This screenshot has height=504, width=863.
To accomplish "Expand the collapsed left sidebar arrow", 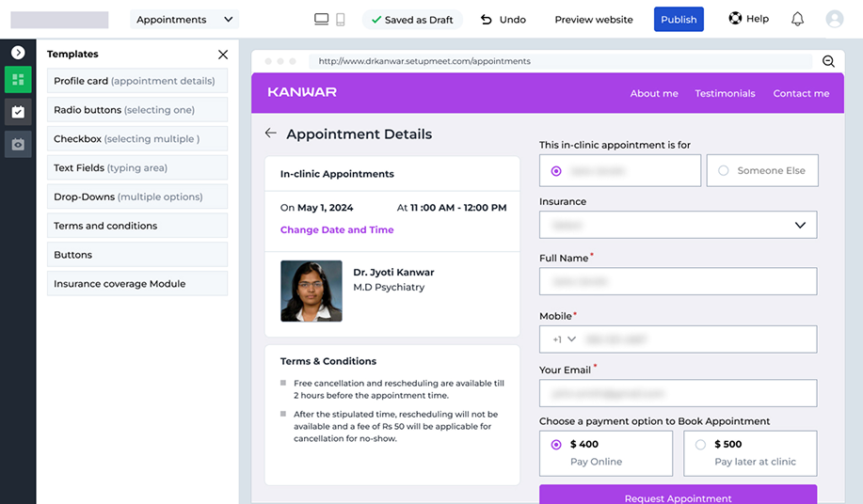I will pyautogui.click(x=18, y=53).
